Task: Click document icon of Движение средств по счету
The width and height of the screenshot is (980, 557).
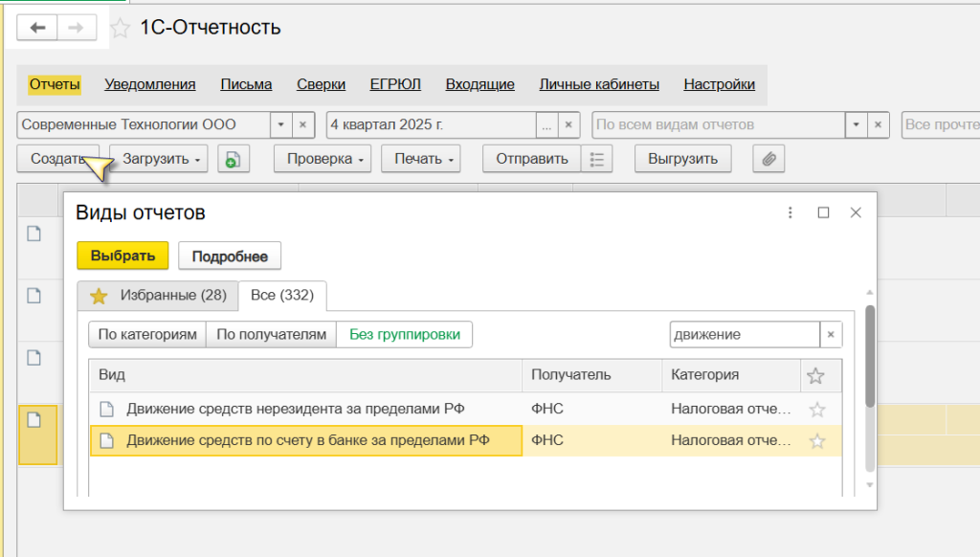Action: (x=107, y=441)
